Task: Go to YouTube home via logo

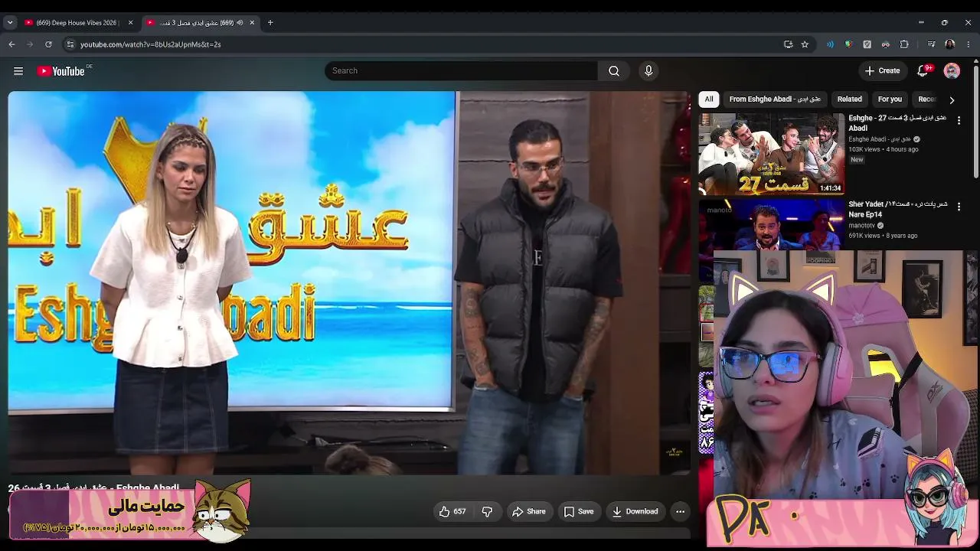Action: coord(60,71)
